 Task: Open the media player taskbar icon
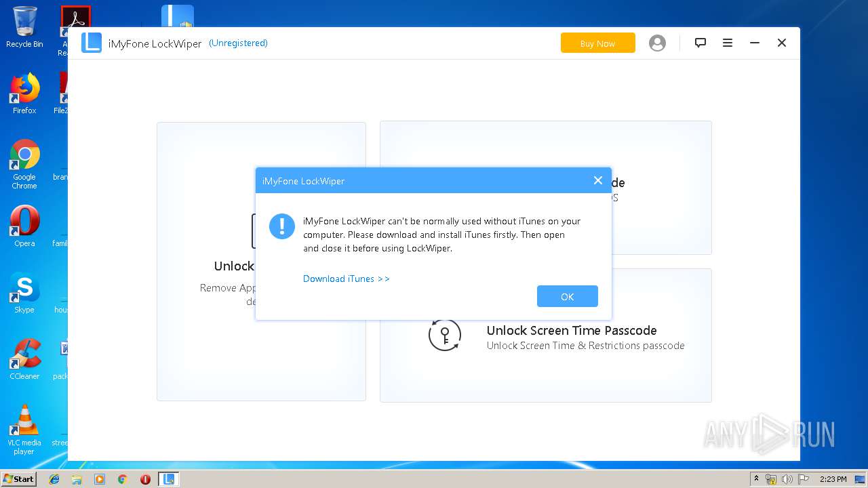click(100, 479)
